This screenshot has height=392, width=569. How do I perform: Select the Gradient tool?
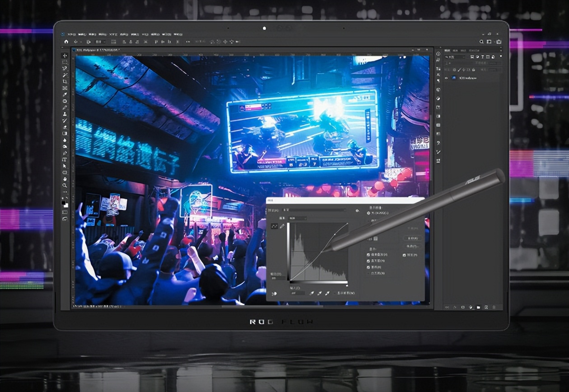pos(65,133)
